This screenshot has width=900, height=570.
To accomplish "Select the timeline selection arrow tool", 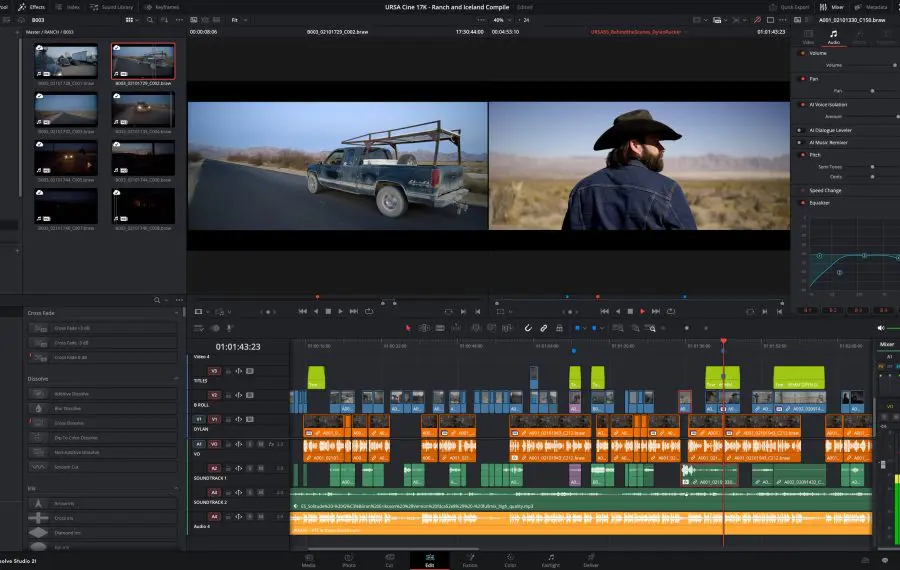I will (408, 328).
